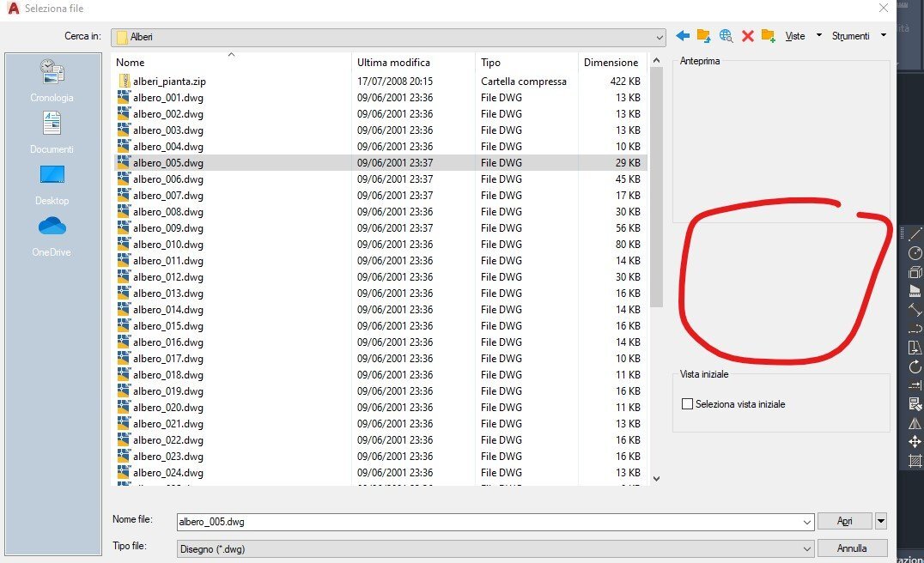The height and width of the screenshot is (563, 924).
Task: Go back to the previous folder
Action: 683,36
